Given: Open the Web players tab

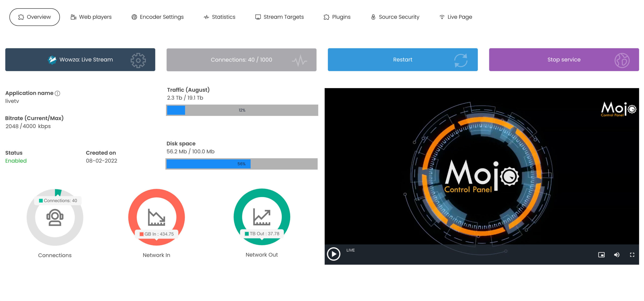Looking at the screenshot, I should pos(91,17).
